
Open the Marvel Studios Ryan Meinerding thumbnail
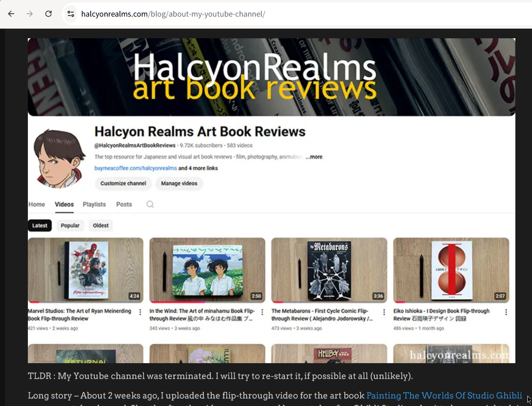pyautogui.click(x=86, y=270)
